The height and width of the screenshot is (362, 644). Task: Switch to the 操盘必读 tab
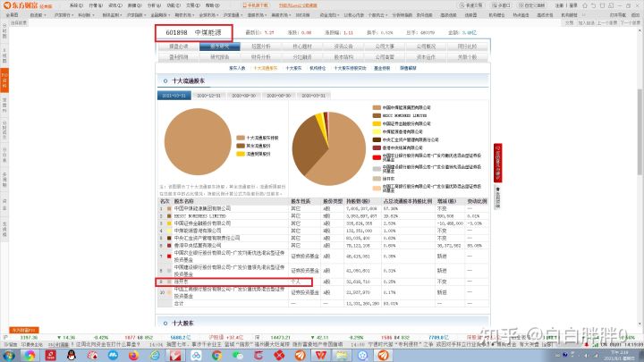coord(179,46)
